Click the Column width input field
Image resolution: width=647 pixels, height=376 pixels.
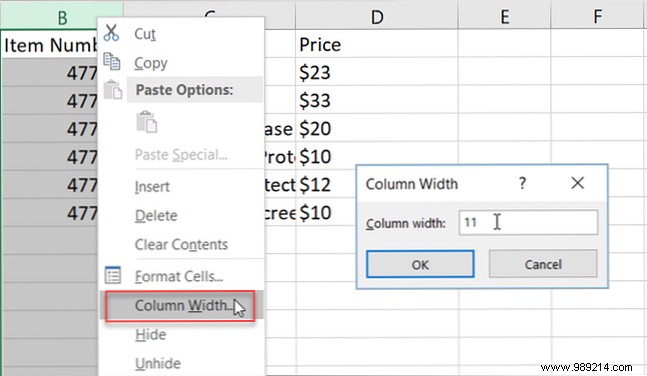pos(528,222)
